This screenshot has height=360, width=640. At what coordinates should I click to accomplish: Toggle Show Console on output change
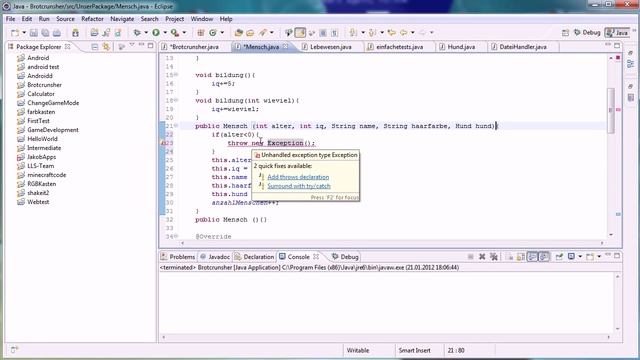click(x=533, y=257)
